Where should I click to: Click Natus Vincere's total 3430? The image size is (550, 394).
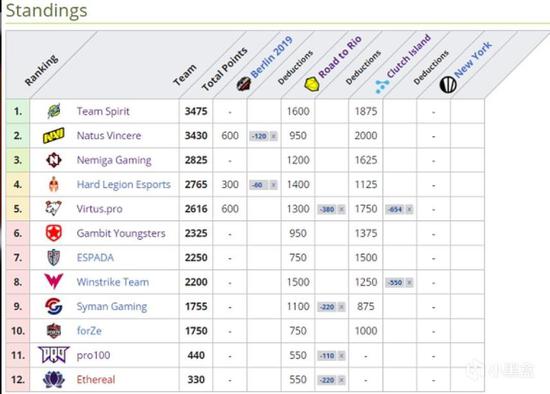(x=196, y=135)
